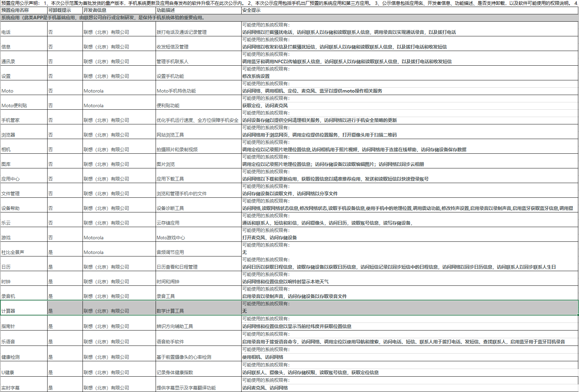Click the U健康 app name cell
Image resolution: width=579 pixels, height=392 pixels.
(24, 369)
